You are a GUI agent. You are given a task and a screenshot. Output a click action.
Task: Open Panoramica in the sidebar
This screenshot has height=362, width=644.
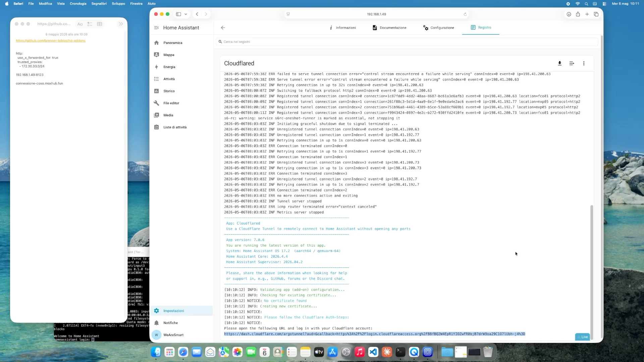click(x=181, y=43)
